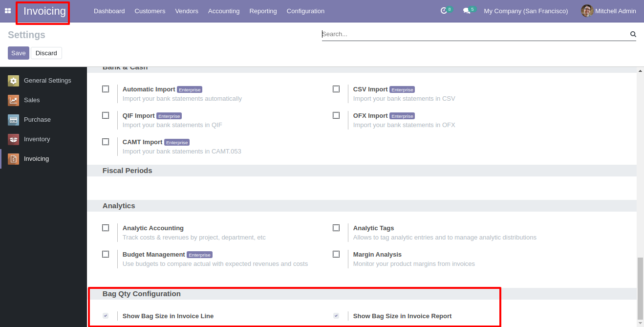Discard the settings changes
644x327 pixels.
(x=46, y=53)
